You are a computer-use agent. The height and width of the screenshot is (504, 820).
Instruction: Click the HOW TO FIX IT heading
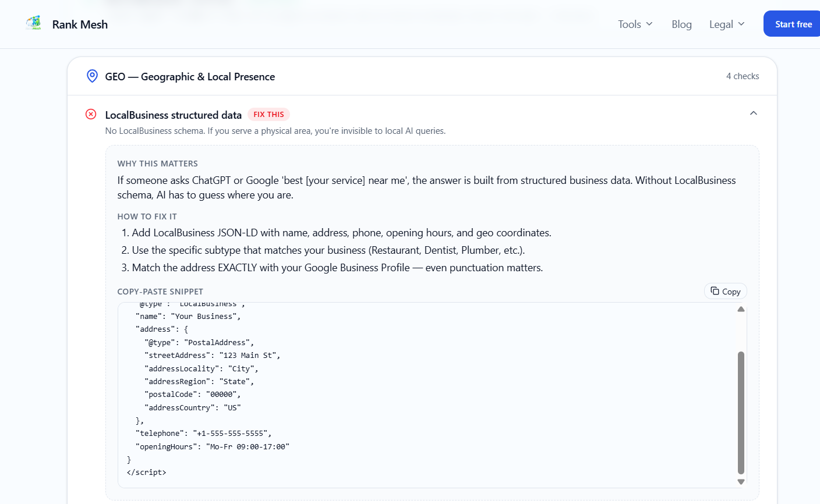point(147,216)
